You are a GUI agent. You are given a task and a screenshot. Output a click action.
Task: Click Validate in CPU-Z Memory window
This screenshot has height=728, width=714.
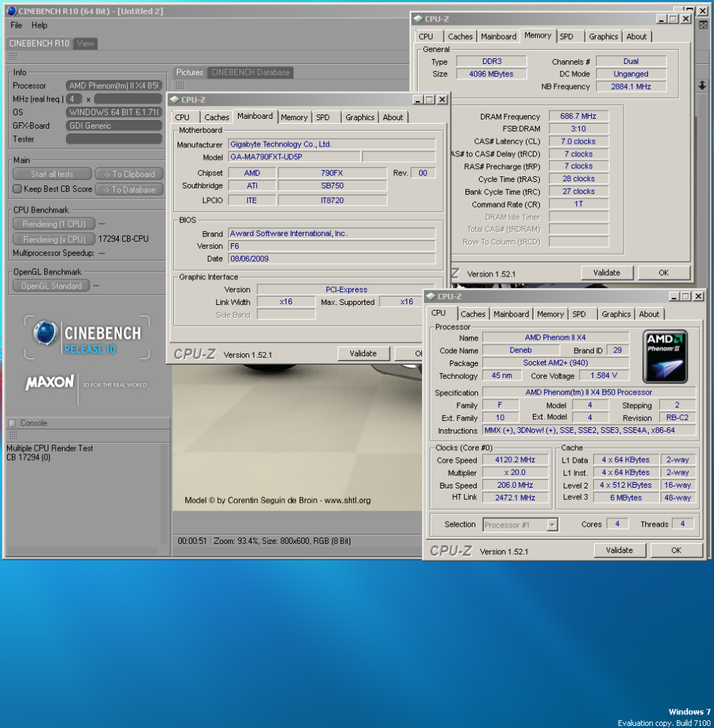click(607, 273)
